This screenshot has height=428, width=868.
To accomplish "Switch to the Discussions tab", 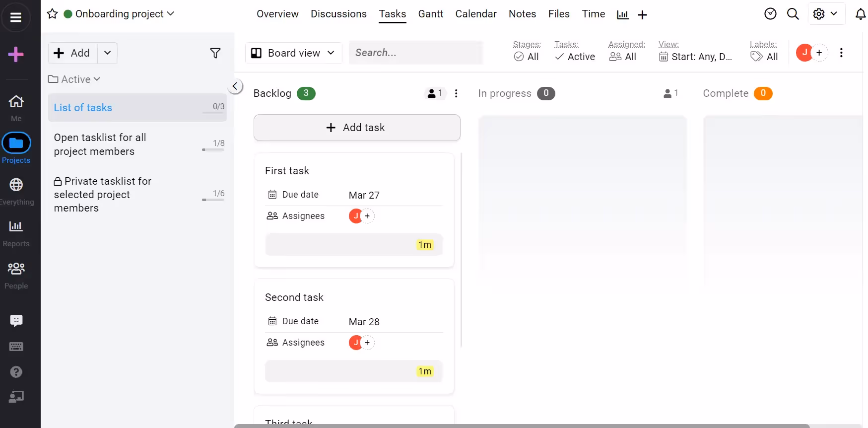I will [x=338, y=14].
